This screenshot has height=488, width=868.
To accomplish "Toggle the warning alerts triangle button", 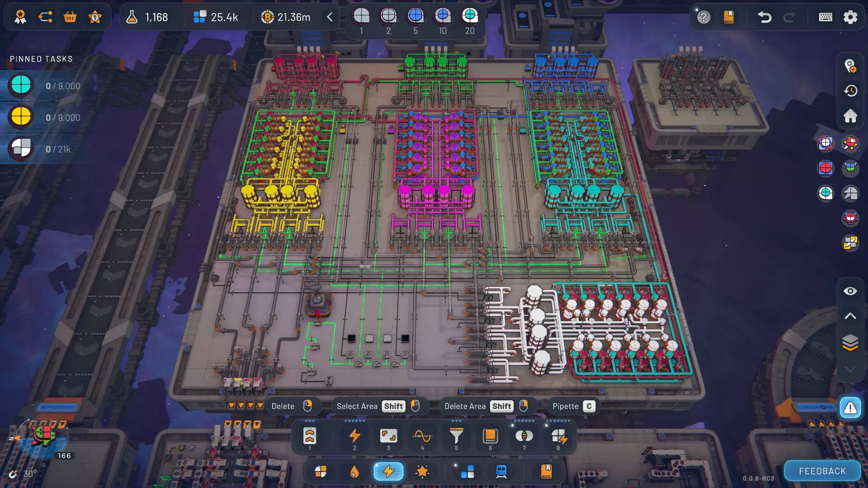I will pos(850,408).
